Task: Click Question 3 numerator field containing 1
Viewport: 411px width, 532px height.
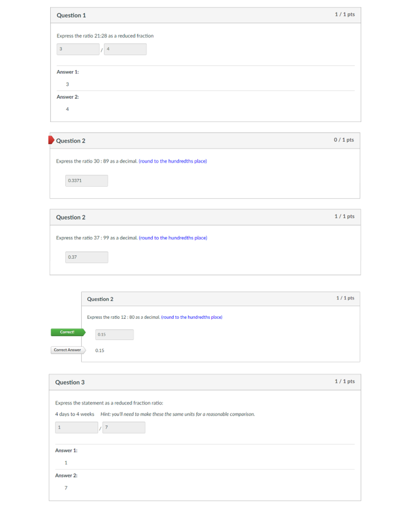Action: [x=76, y=428]
